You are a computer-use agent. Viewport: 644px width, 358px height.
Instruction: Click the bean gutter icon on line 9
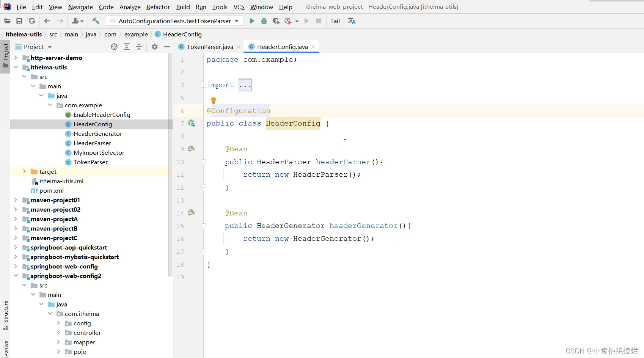[x=191, y=149]
